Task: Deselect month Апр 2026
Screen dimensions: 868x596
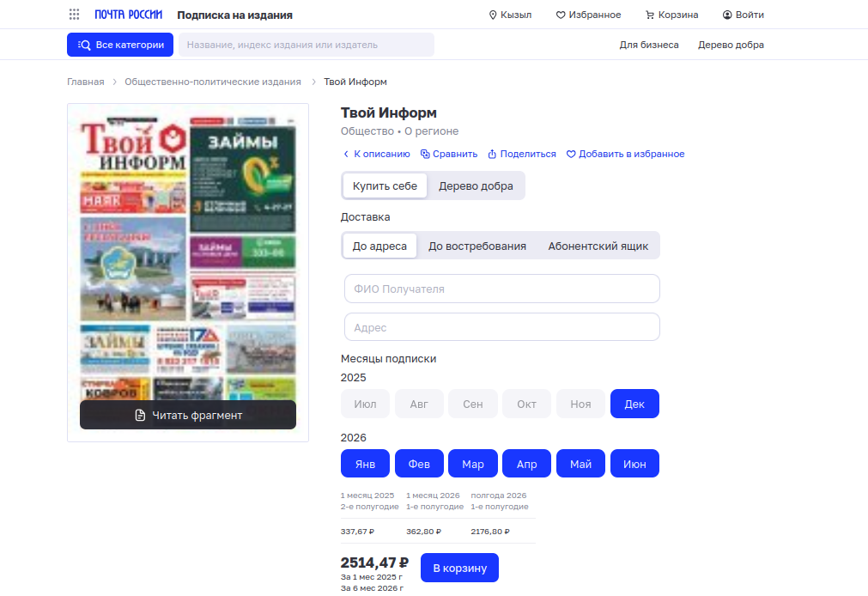Action: pyautogui.click(x=526, y=464)
